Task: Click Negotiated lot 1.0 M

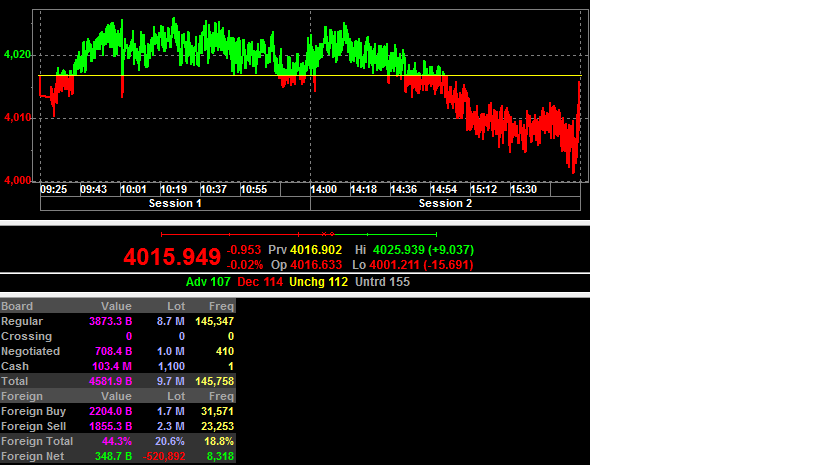Action: pyautogui.click(x=171, y=352)
